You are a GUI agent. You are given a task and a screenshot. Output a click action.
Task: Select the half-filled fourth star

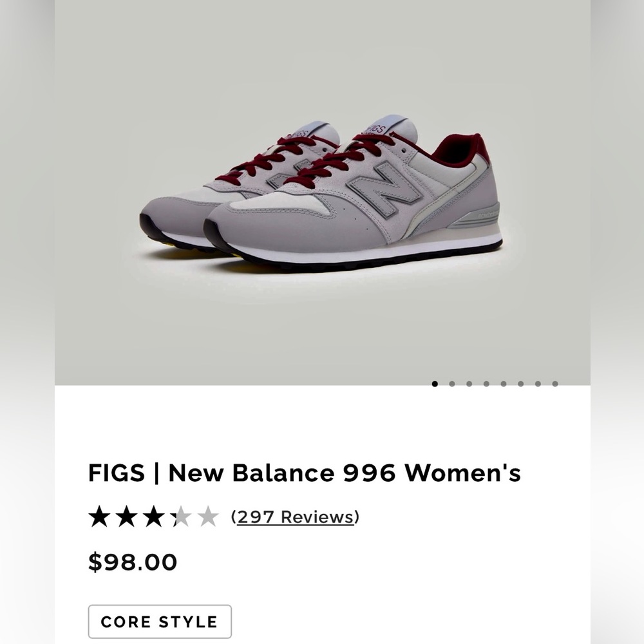click(x=182, y=515)
